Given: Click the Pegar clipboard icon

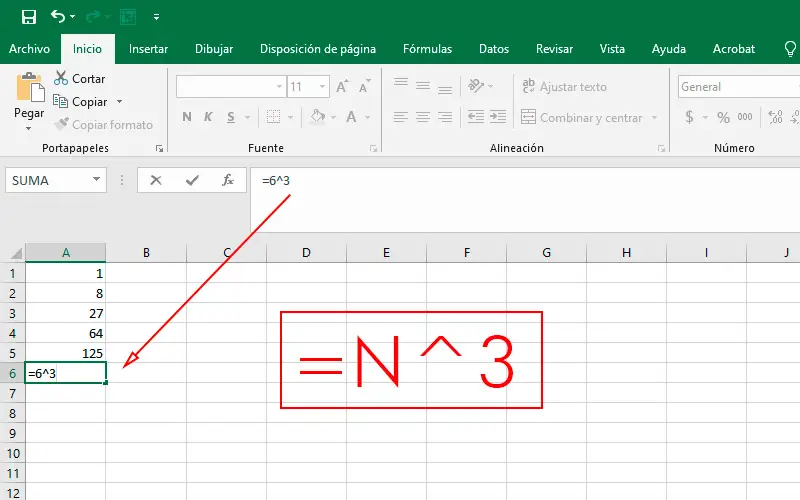Looking at the screenshot, I should [30, 87].
